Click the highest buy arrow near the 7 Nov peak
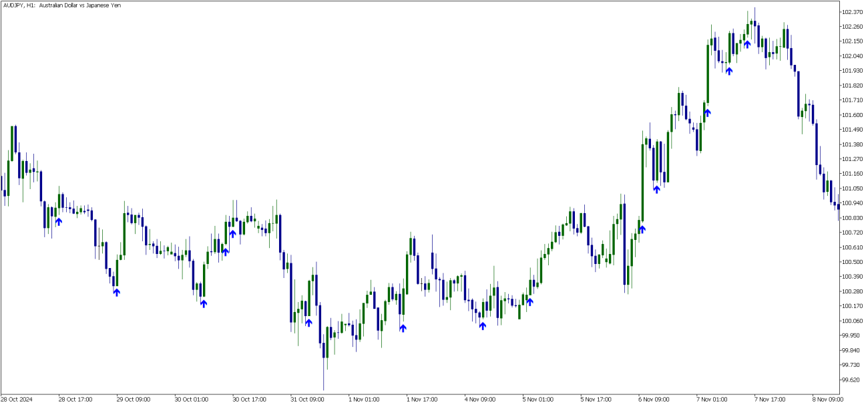This screenshot has width=868, height=405. 748,43
